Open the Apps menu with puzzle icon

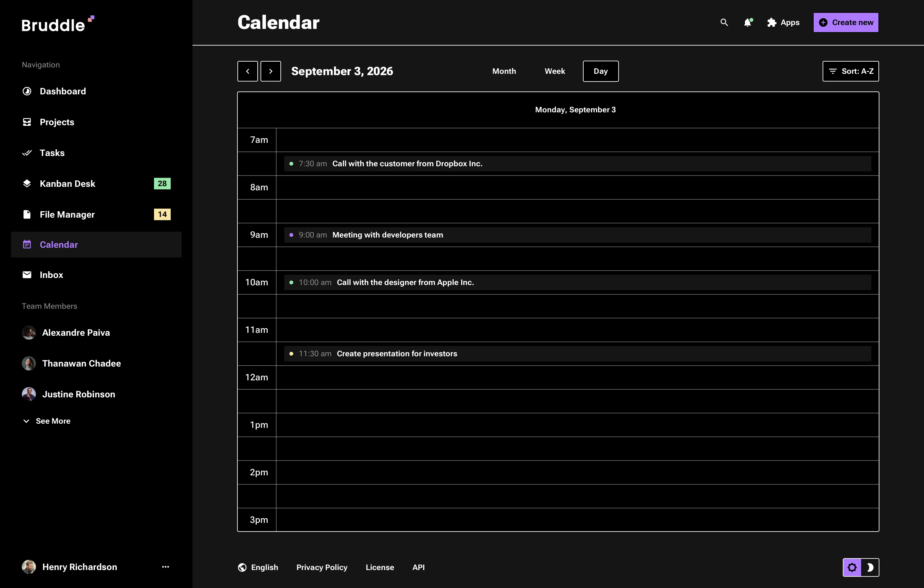click(x=772, y=22)
